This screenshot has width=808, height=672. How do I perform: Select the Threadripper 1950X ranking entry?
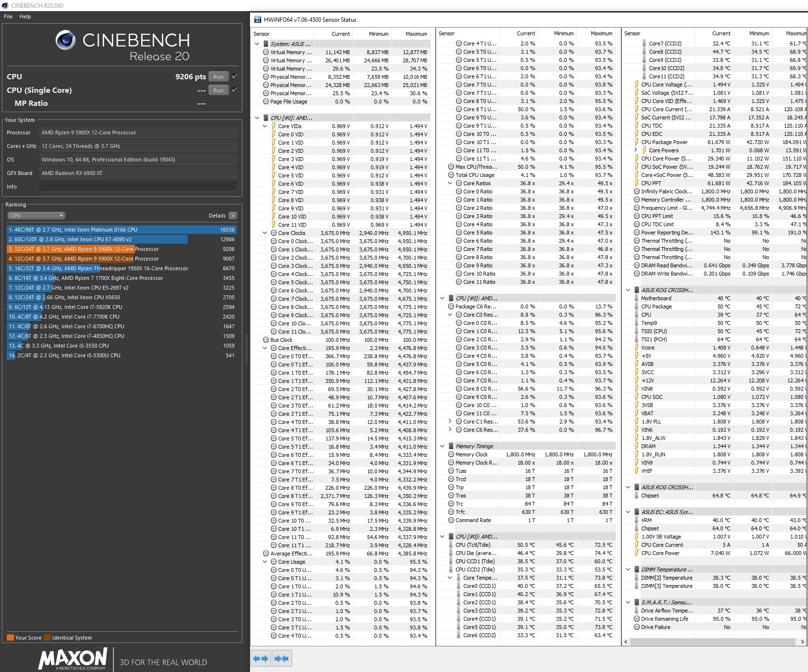[122, 268]
